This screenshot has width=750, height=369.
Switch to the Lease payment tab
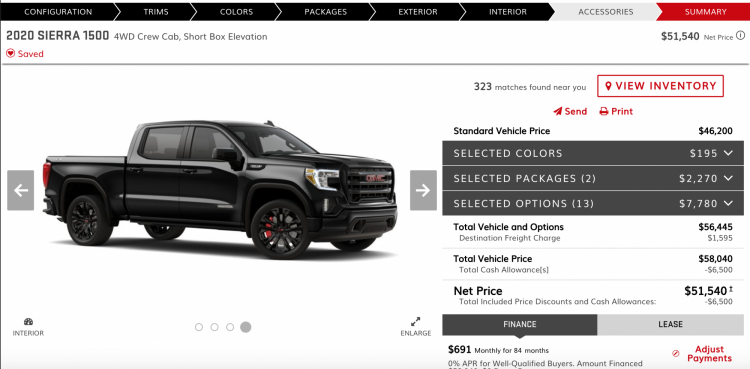[x=670, y=324]
